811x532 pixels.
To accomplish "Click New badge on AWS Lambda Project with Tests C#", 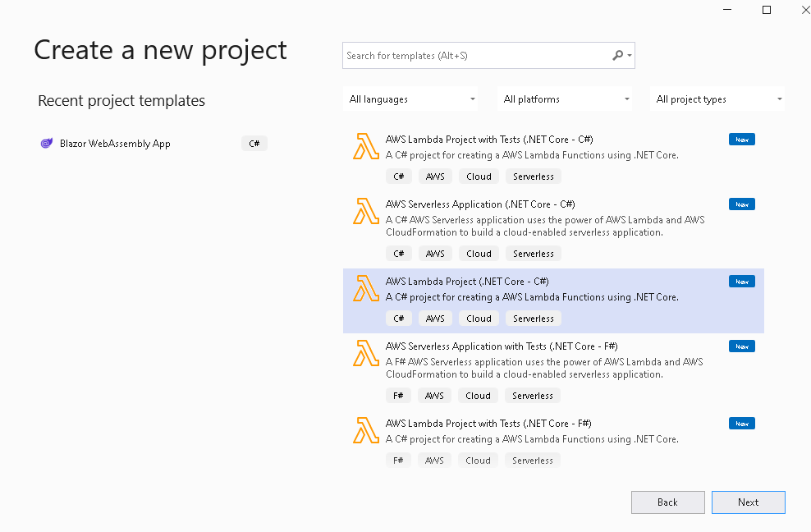I will [742, 140].
